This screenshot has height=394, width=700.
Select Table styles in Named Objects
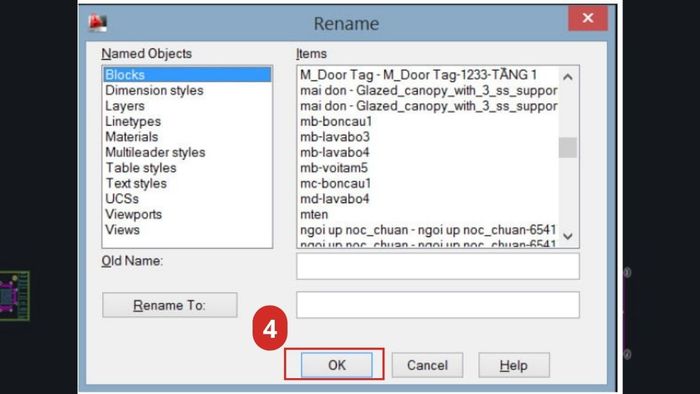click(141, 168)
